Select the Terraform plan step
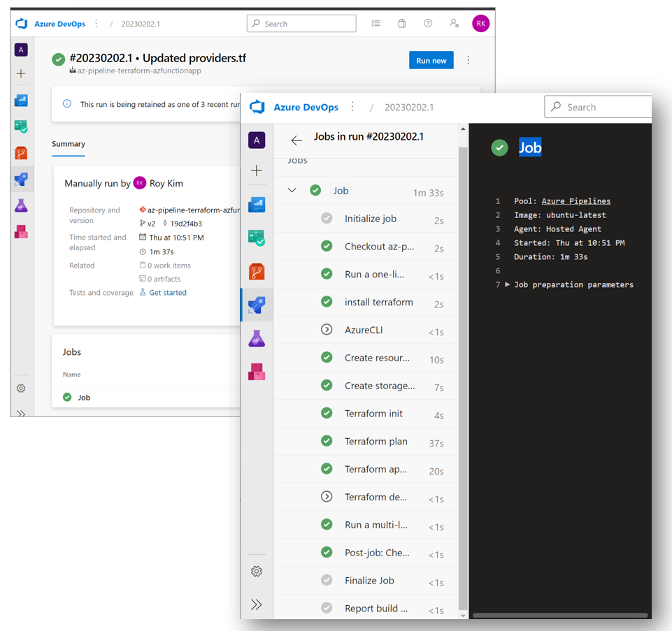The width and height of the screenshot is (672, 631). tap(376, 441)
